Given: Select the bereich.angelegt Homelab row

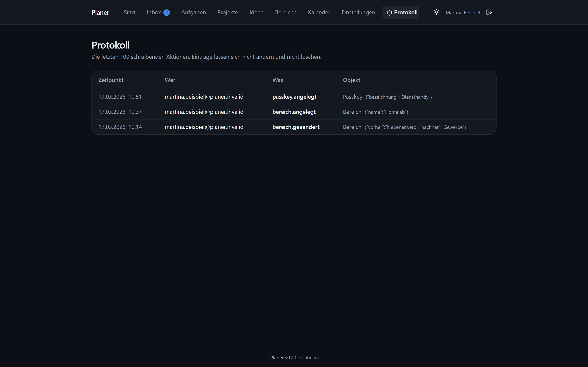Looking at the screenshot, I should [x=294, y=112].
